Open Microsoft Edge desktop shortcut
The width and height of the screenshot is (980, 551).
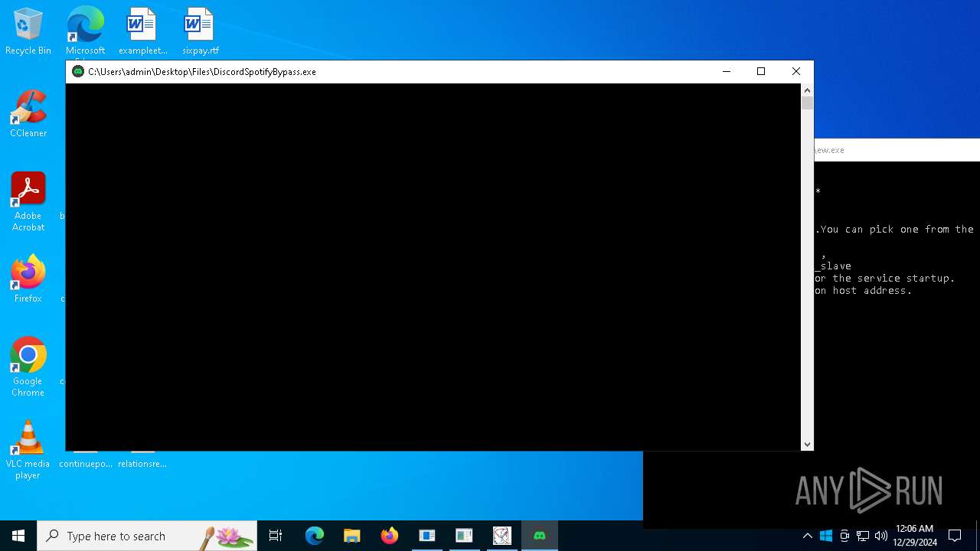pos(85,32)
